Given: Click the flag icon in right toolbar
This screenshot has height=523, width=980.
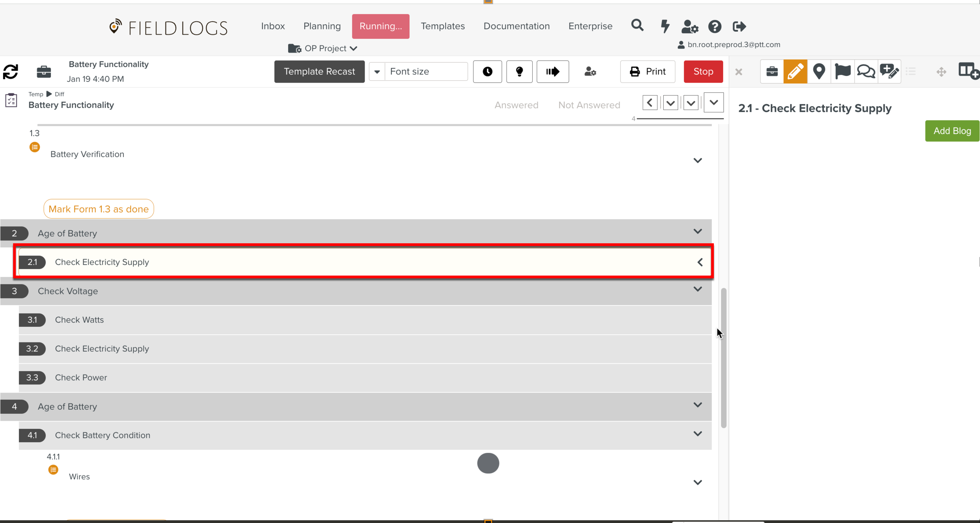Looking at the screenshot, I should tap(842, 71).
